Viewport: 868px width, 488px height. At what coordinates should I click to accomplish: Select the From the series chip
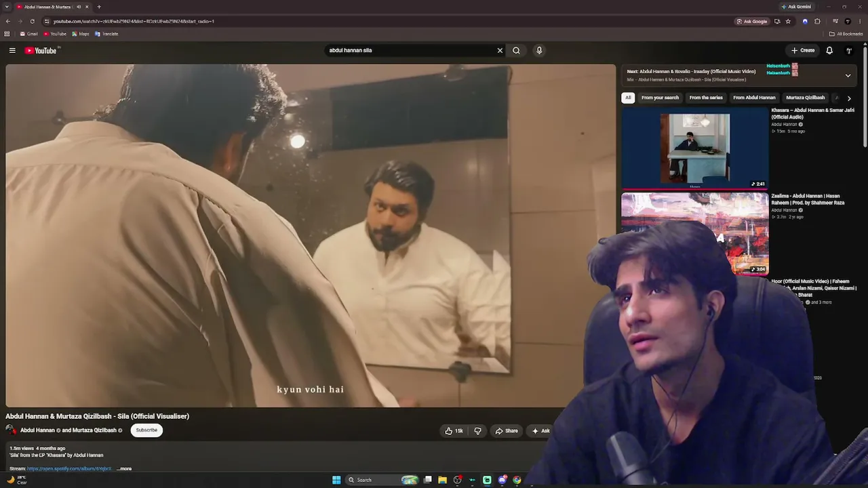(706, 98)
